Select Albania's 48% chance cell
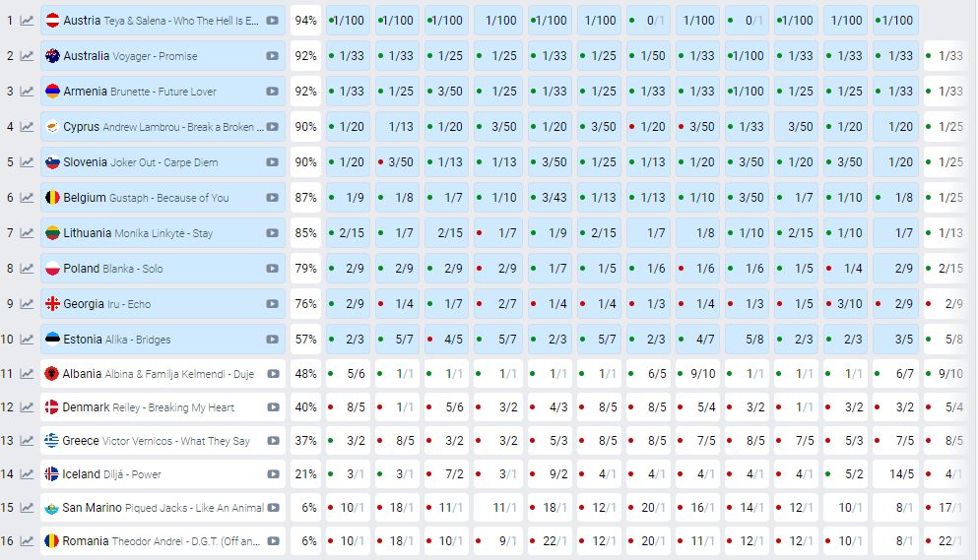Viewport: 978px width, 560px height. [x=305, y=374]
